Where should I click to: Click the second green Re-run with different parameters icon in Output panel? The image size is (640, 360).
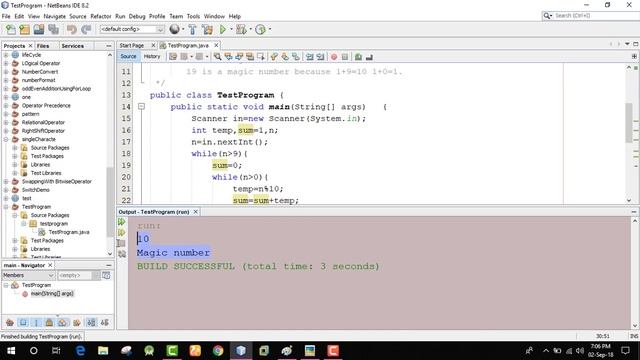click(122, 233)
